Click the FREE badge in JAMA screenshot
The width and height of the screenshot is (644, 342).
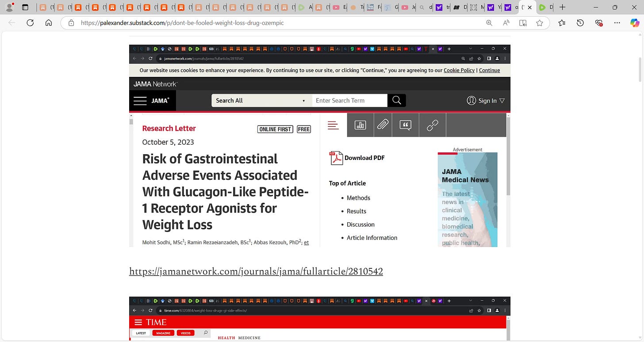click(x=304, y=129)
